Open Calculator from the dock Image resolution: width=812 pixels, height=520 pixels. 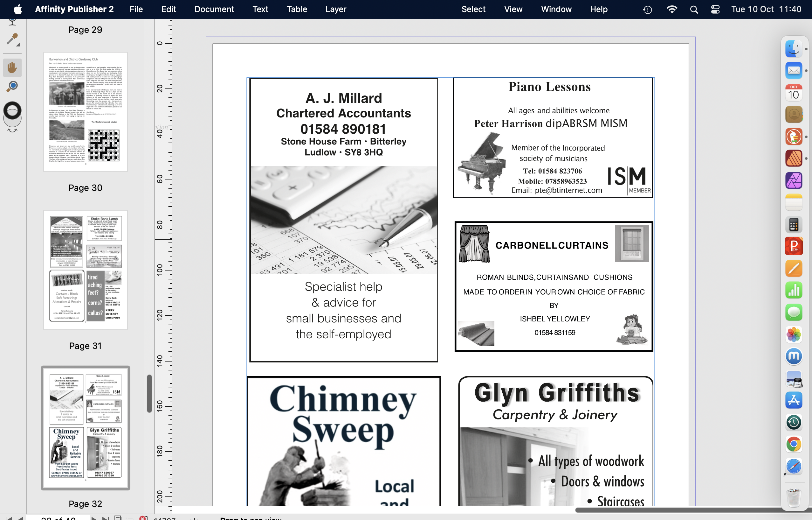[794, 225]
